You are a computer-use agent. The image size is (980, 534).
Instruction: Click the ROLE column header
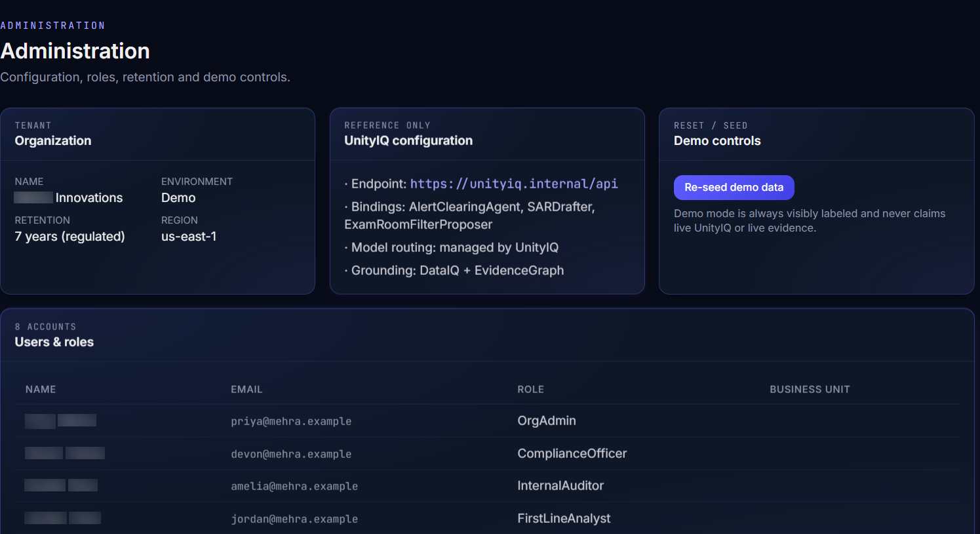click(530, 389)
